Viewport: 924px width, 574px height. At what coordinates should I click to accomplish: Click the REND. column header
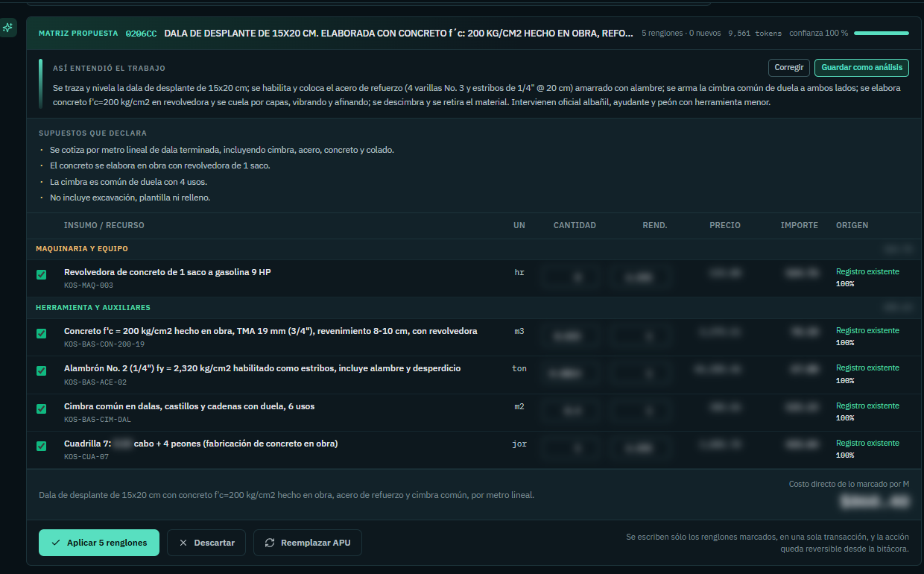(x=655, y=225)
